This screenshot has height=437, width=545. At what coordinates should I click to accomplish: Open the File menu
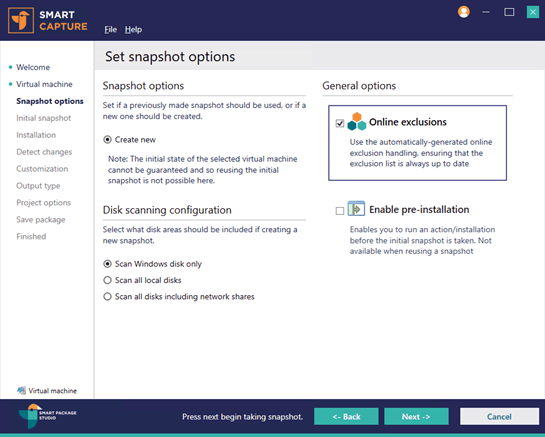coord(111,30)
